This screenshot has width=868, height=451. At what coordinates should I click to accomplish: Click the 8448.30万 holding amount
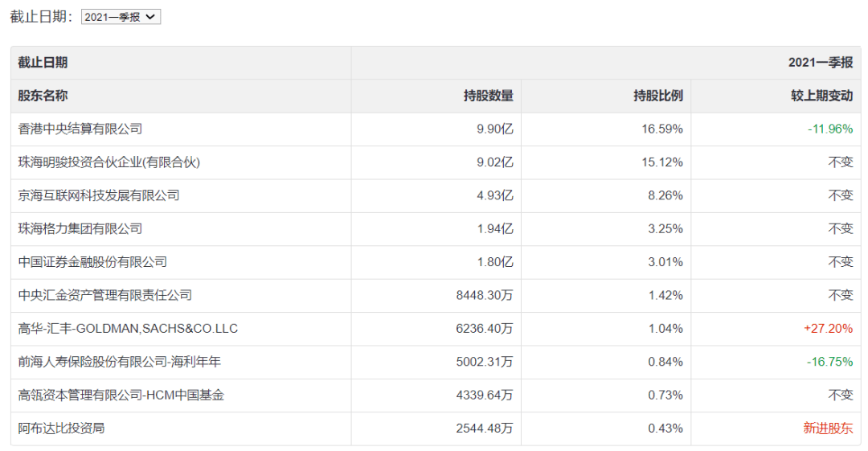pyautogui.click(x=485, y=295)
